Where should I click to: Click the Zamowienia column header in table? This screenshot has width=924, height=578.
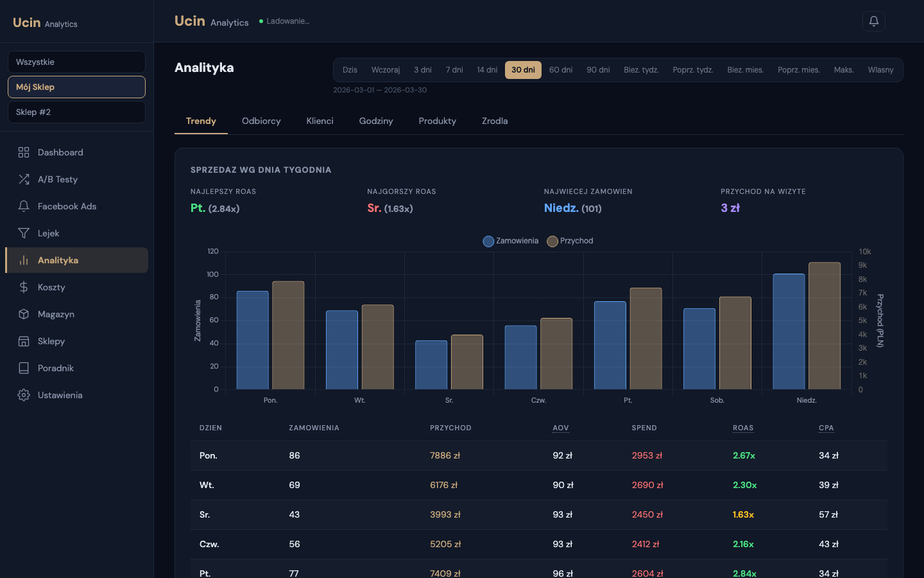point(314,428)
